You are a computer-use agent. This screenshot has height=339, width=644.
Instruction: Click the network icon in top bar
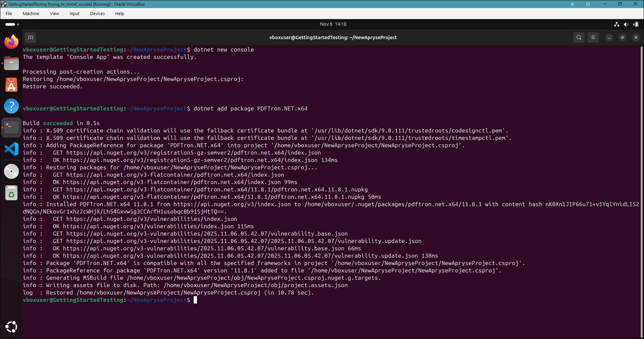[x=616, y=24]
